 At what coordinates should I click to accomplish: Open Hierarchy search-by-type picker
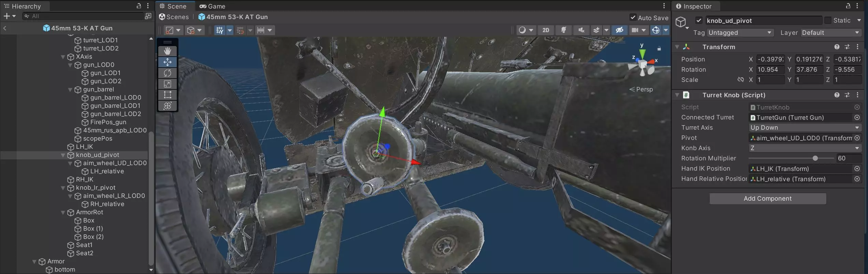point(148,16)
